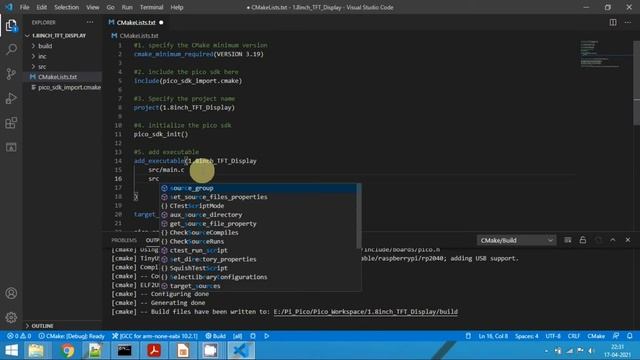
Task: Choose aux_source_directory suggestion
Action: (258, 215)
